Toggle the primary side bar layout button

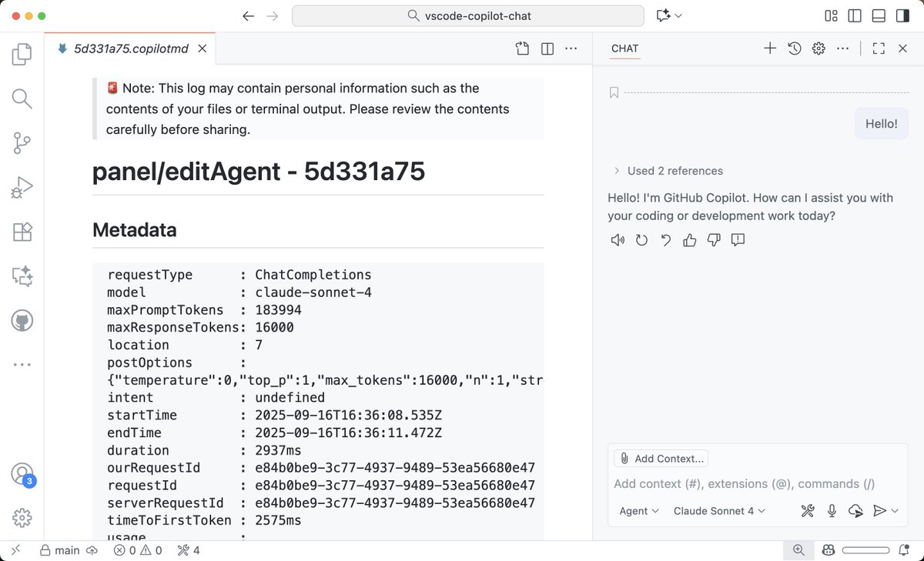(854, 16)
